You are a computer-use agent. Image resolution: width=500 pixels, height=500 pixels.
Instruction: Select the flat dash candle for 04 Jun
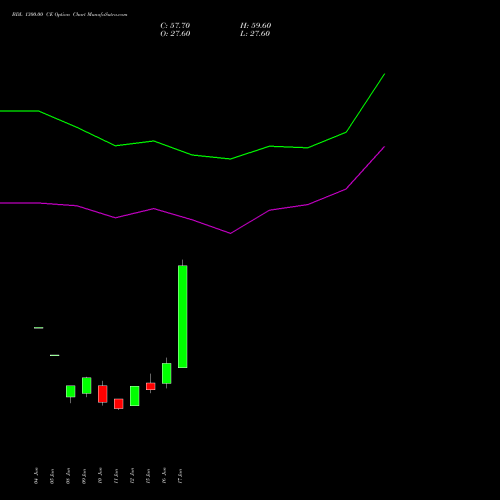pyautogui.click(x=39, y=328)
